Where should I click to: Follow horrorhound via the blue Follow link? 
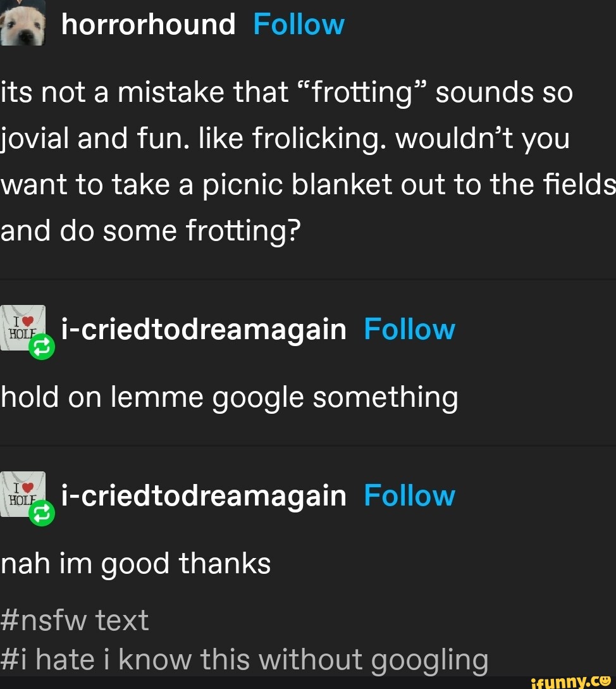pos(299,23)
